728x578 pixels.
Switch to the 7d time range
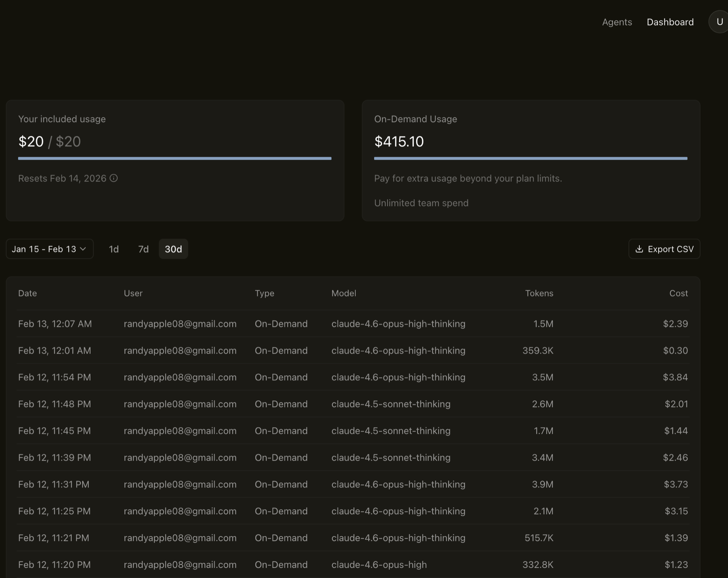coord(143,249)
